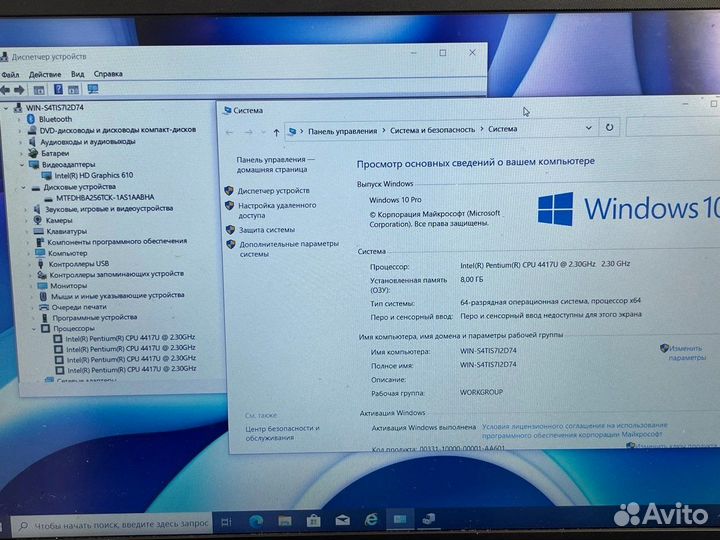This screenshot has height=540, width=720.
Task: Select the Очереди печати category
Action: (79, 307)
